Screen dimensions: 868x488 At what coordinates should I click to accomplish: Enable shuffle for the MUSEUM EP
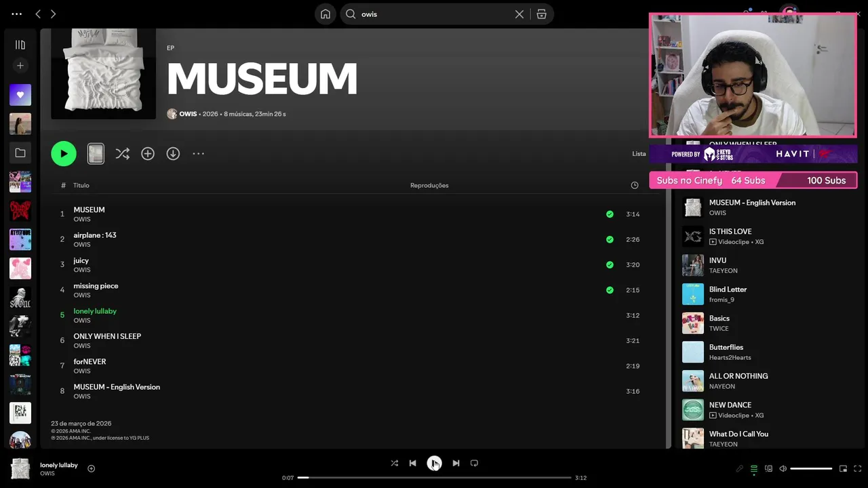(122, 154)
